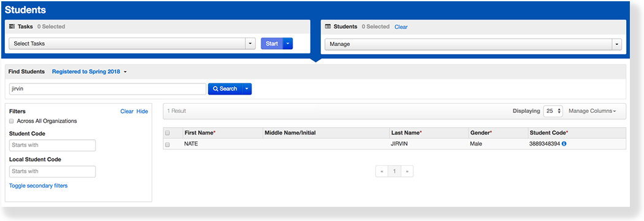This screenshot has height=221, width=644.
Task: Change the Displaying 25 results stepper
Action: click(x=553, y=111)
